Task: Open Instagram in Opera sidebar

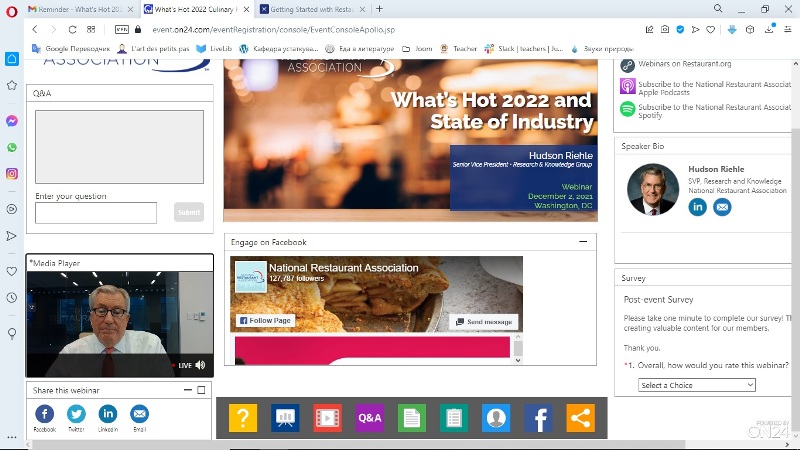Action: point(12,173)
